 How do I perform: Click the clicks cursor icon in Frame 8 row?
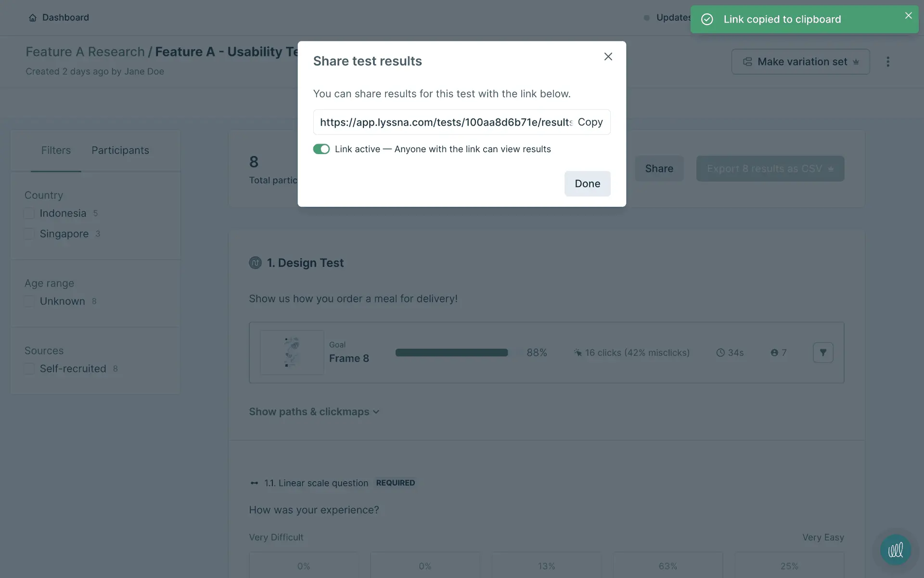pyautogui.click(x=577, y=353)
